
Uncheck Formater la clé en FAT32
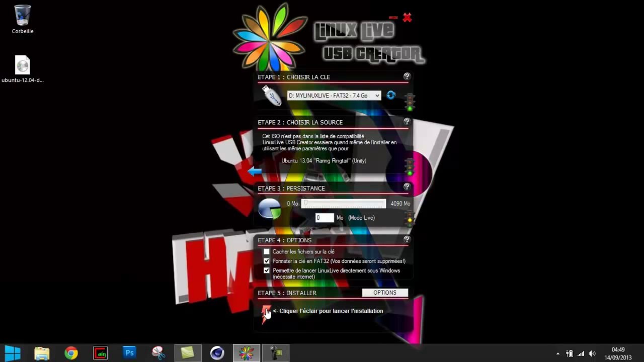coord(267,261)
